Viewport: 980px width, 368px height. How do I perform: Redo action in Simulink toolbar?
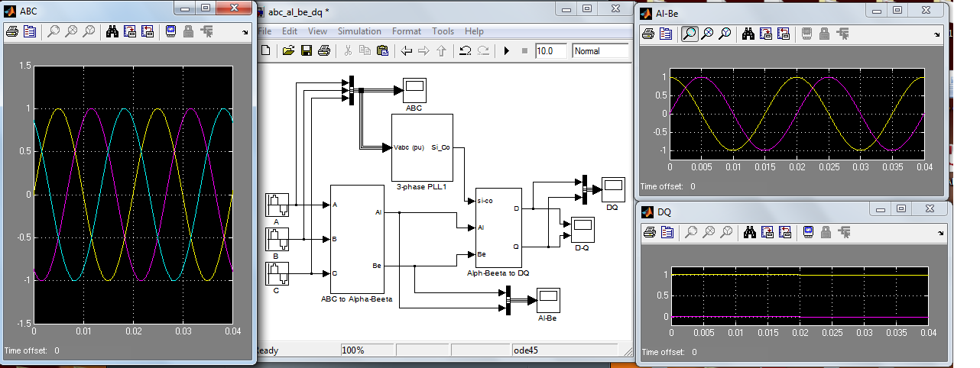pyautogui.click(x=483, y=51)
